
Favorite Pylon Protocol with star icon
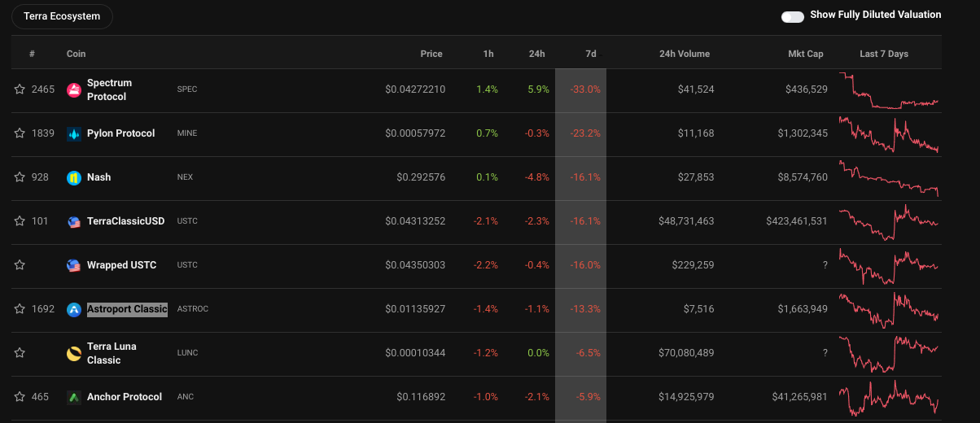pyautogui.click(x=20, y=133)
